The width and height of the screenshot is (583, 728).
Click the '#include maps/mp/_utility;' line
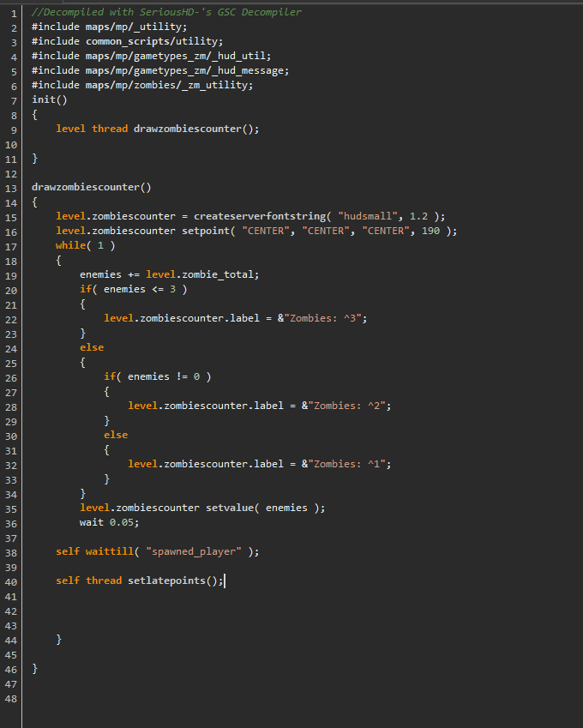click(109, 27)
